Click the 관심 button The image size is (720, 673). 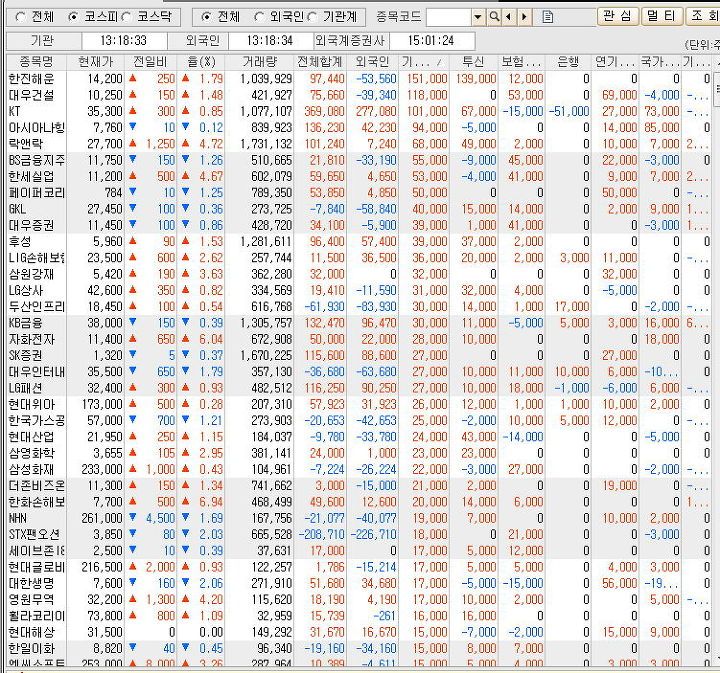point(617,16)
